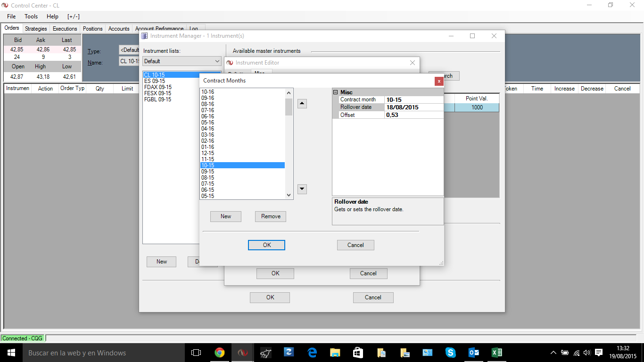Launch Google Chrome from the taskbar
Screen dimensions: 644x362
tap(219, 353)
